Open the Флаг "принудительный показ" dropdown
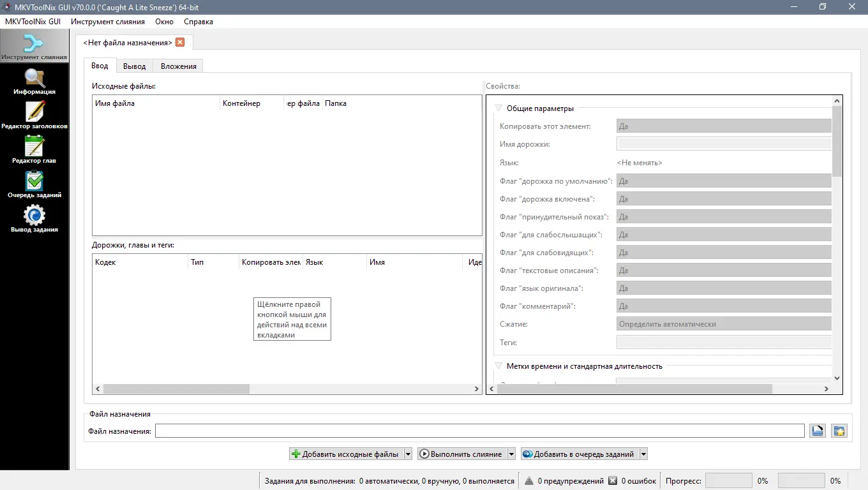This screenshot has width=868, height=490. coord(724,217)
